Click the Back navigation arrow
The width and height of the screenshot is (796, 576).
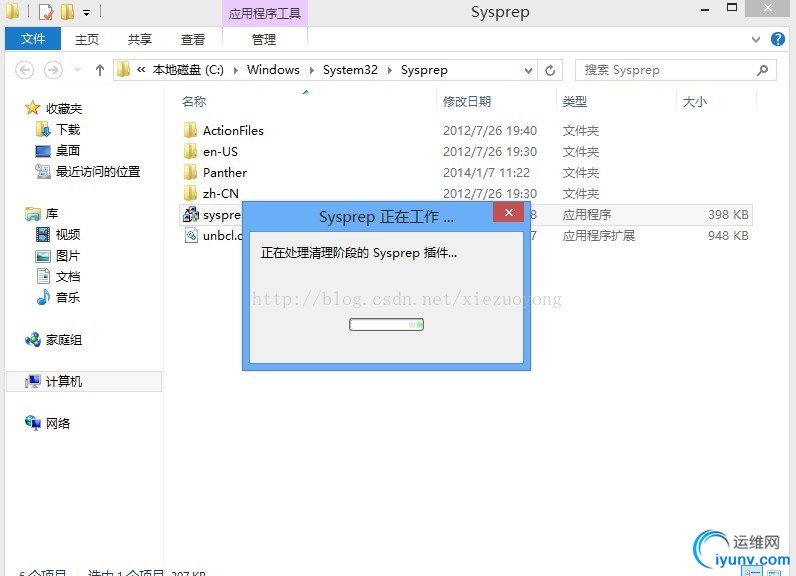click(24, 70)
